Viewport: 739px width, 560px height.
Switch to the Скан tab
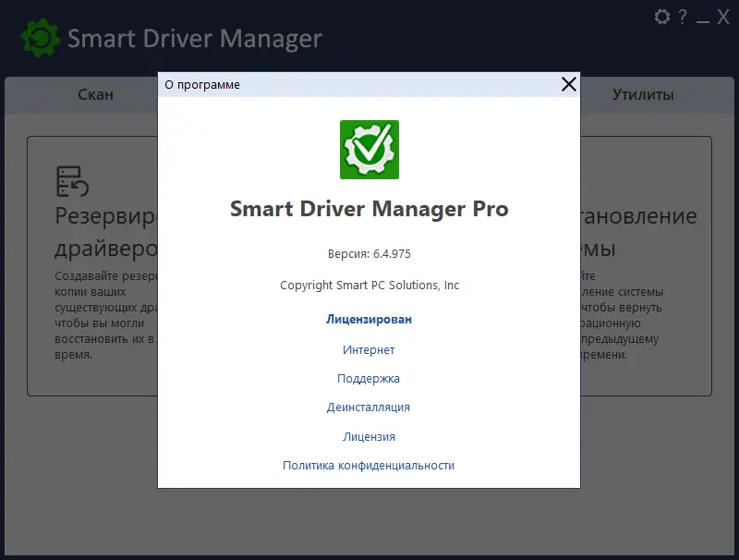(x=95, y=93)
